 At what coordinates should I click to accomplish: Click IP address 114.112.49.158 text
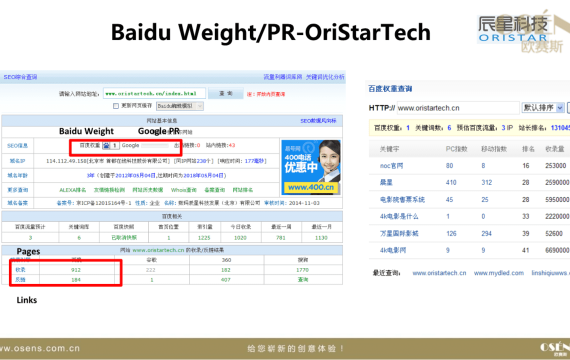pyautogui.click(x=67, y=161)
